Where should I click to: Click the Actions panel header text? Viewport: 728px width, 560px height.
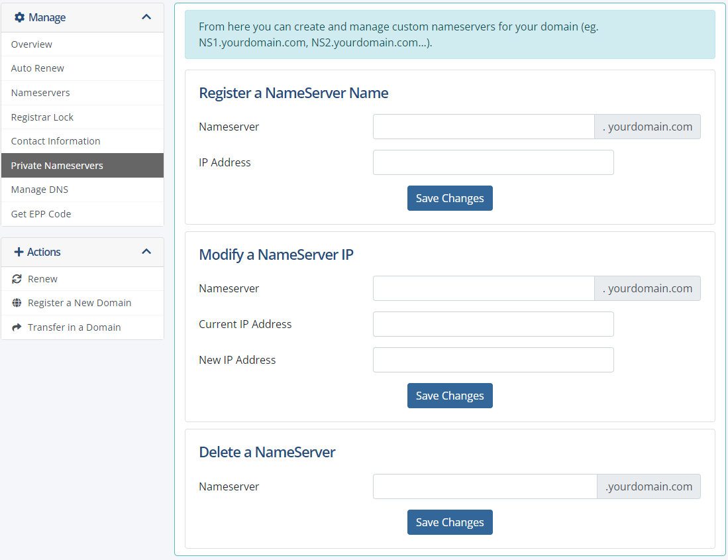click(x=44, y=252)
